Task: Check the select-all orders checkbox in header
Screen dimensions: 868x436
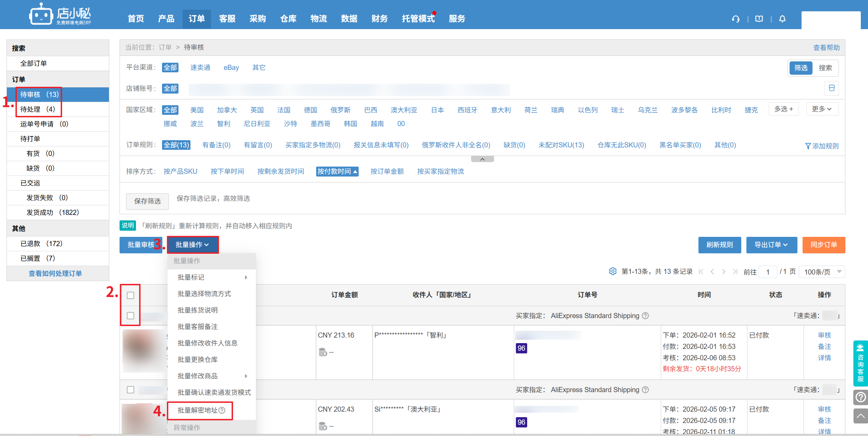Action: click(x=131, y=295)
